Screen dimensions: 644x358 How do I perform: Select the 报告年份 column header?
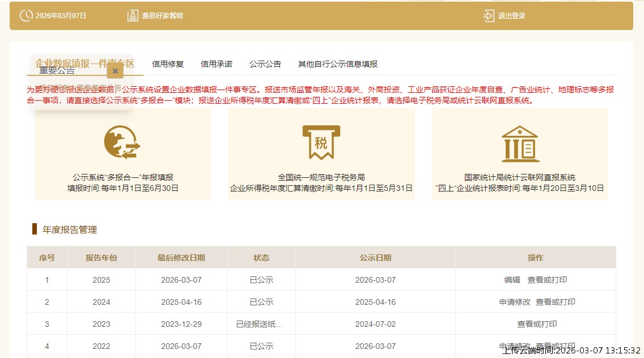pos(101,257)
